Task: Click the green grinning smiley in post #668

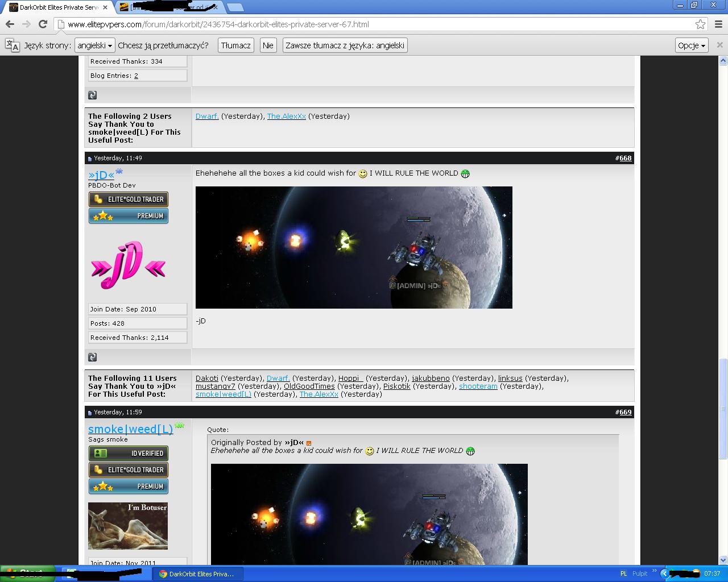Action: click(x=465, y=174)
